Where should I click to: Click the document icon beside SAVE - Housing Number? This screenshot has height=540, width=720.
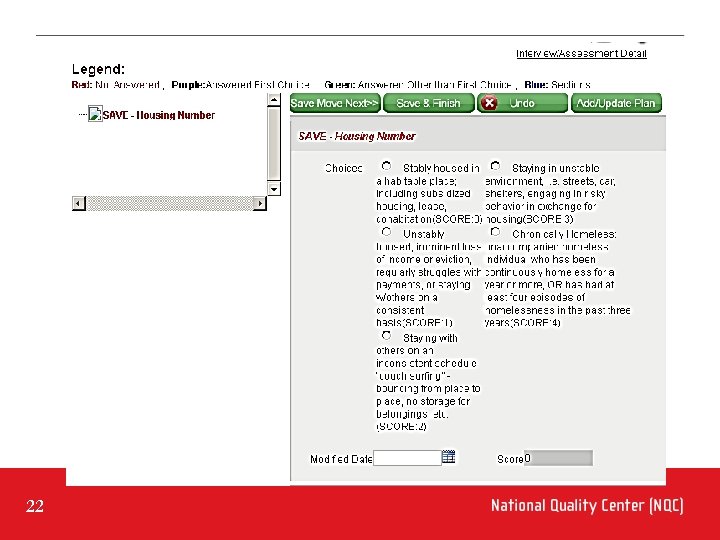coord(95,114)
